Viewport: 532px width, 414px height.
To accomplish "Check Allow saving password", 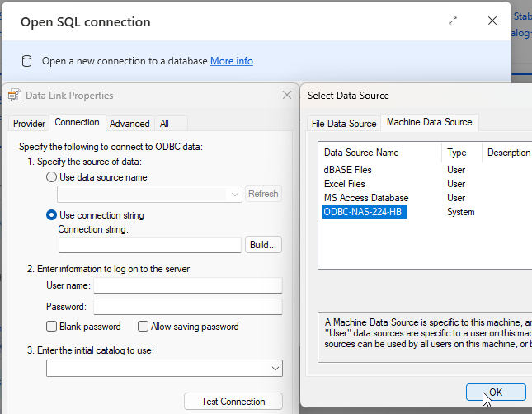I will coord(143,327).
